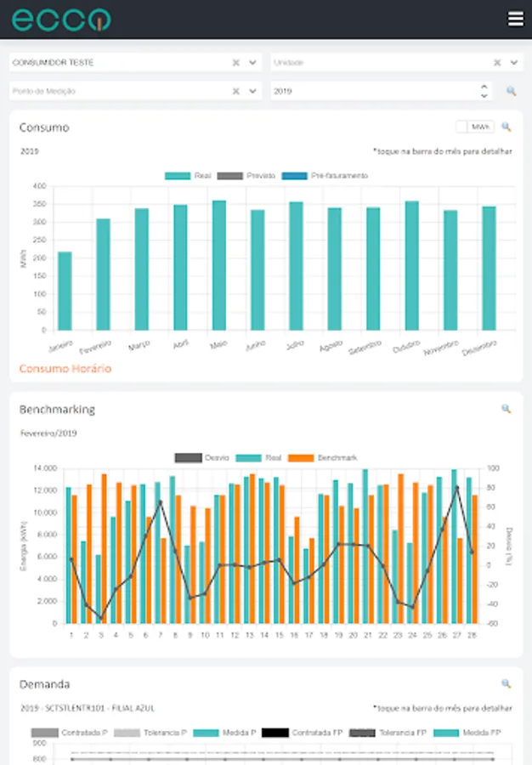Toggle the Real legend in Benchmarking
Screen dimensions: 532x765
[258, 457]
